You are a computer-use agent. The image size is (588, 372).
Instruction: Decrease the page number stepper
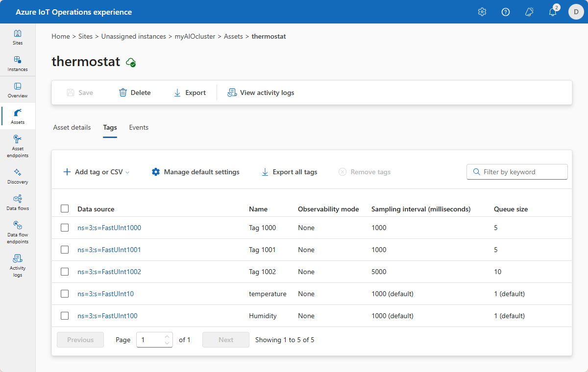167,343
